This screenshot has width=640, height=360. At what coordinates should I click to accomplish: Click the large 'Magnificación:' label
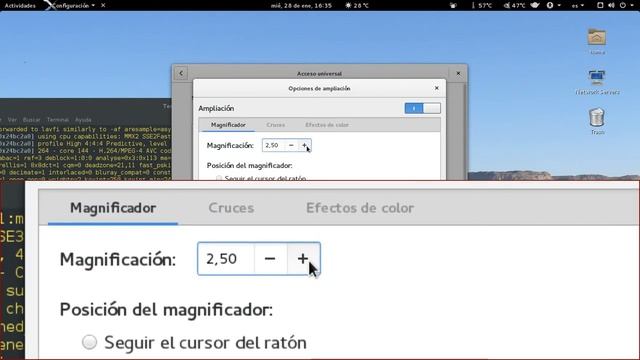(118, 260)
